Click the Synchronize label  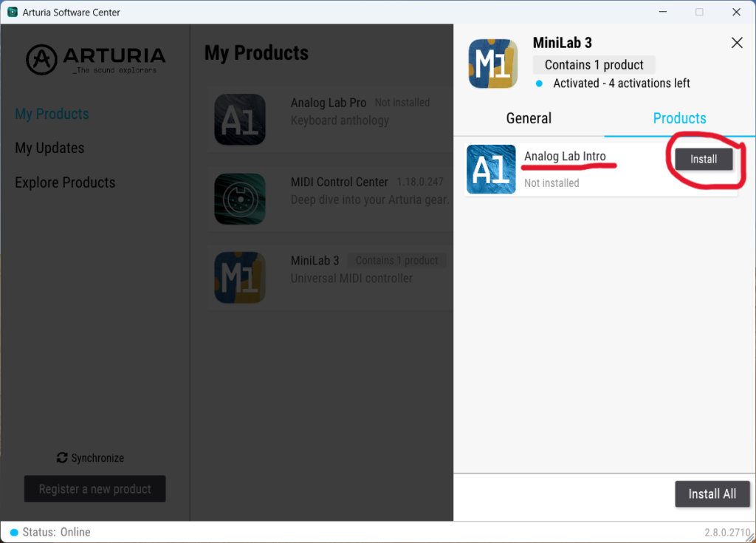click(97, 458)
